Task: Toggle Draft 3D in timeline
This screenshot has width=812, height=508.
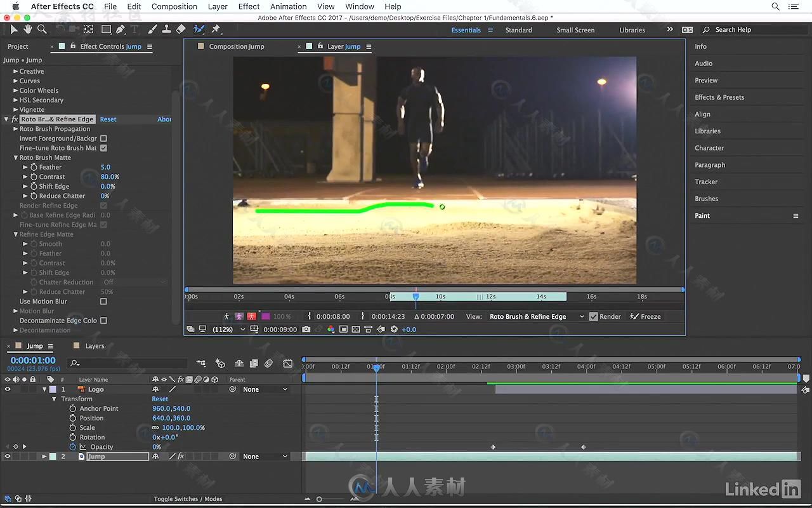Action: pos(220,363)
